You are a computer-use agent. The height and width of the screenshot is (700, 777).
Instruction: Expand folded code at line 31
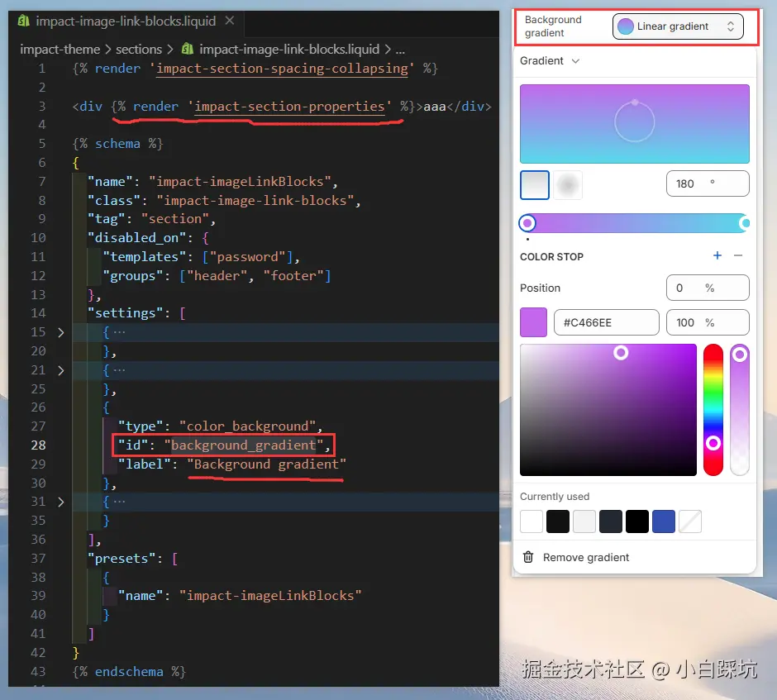tap(61, 502)
